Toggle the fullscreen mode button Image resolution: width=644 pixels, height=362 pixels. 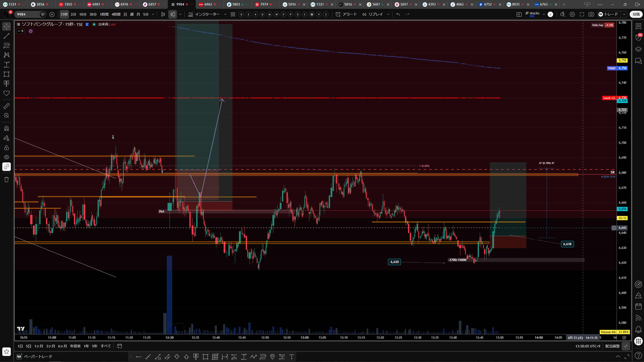[582, 14]
